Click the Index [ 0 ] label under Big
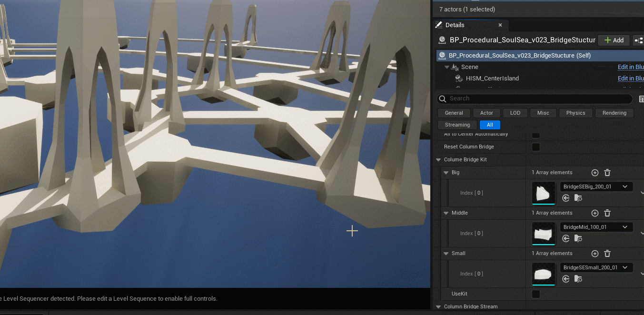 472,193
